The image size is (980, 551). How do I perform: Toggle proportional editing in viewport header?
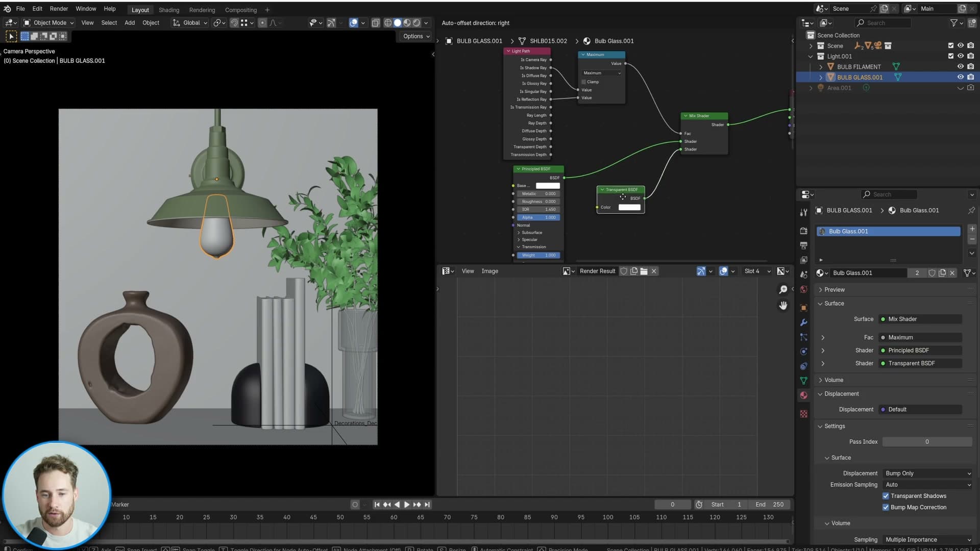pos(262,23)
